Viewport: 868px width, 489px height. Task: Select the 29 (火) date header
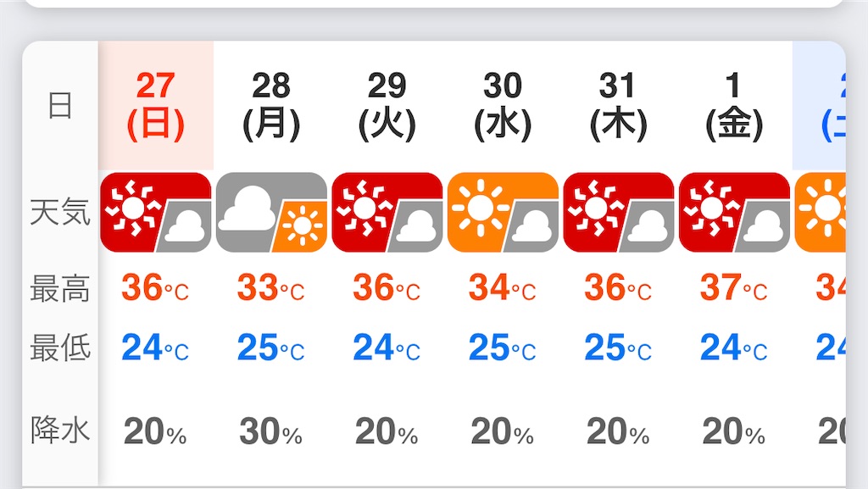[x=387, y=106]
